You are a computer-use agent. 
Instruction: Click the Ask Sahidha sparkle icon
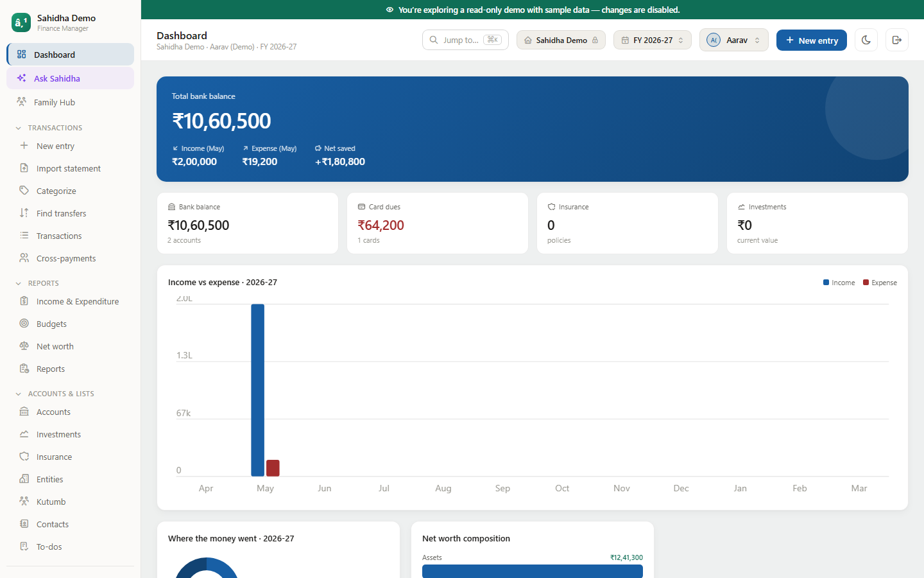22,78
